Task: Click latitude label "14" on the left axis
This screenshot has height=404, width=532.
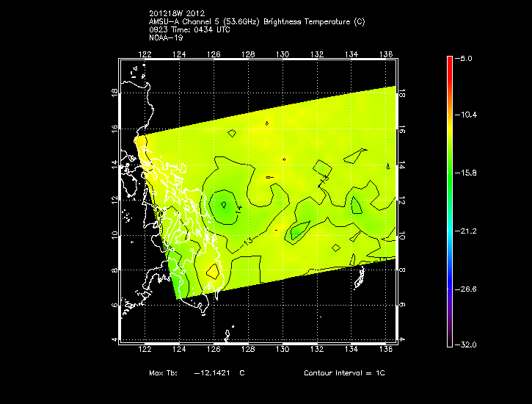Action: click(x=114, y=165)
